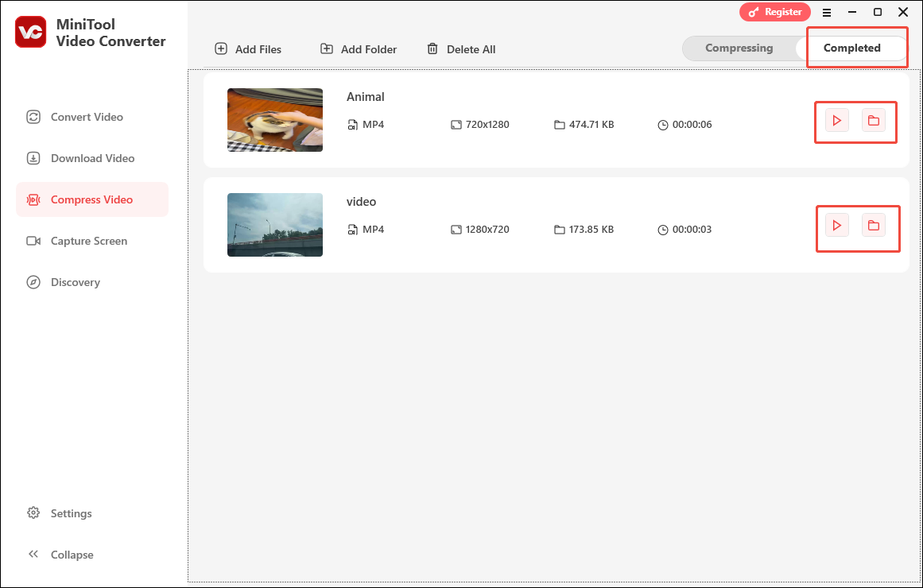
Task: Maximize the application window
Action: coord(877,13)
